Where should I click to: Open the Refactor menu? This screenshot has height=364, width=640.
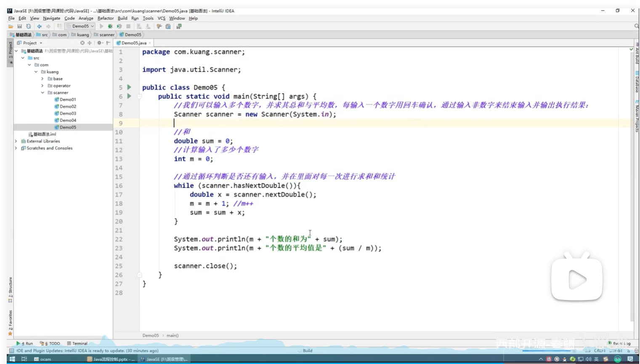[106, 19]
